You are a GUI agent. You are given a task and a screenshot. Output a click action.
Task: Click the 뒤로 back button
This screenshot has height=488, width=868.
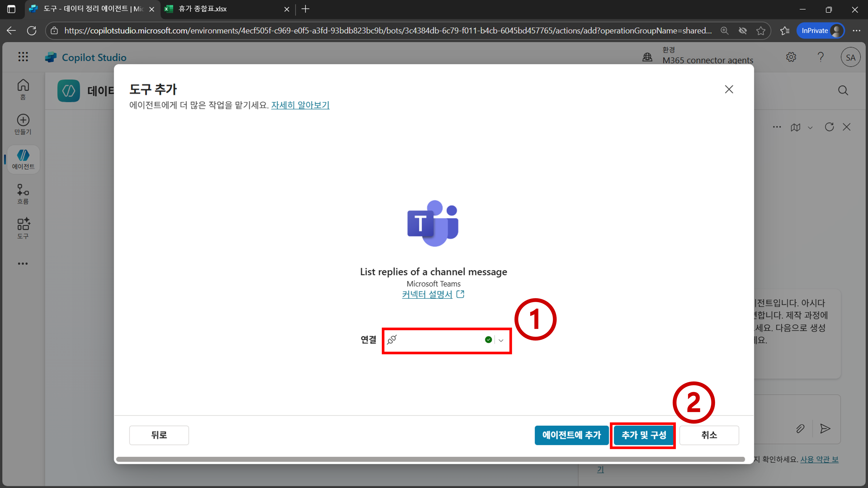(159, 435)
